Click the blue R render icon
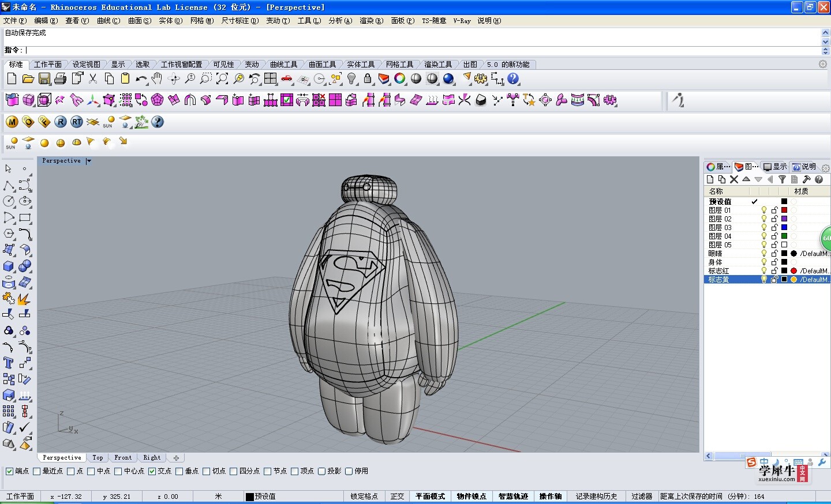The image size is (831, 504). point(61,122)
